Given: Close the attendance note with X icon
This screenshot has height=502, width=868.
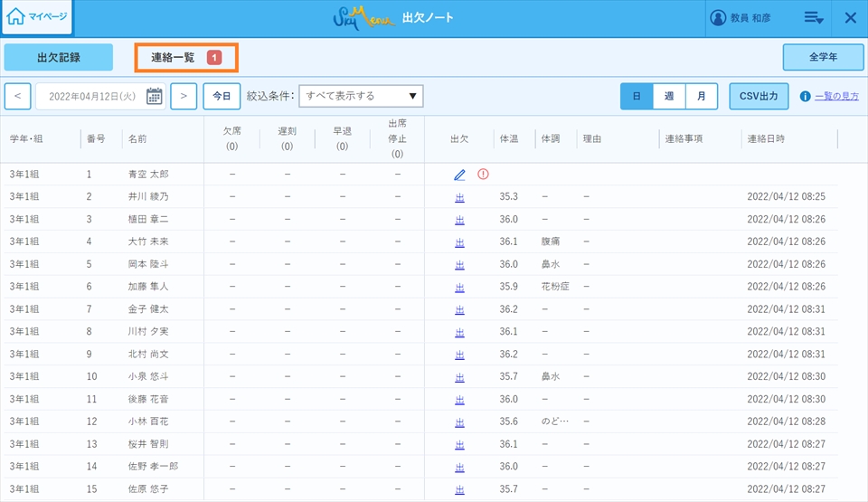Looking at the screenshot, I should pos(850,18).
